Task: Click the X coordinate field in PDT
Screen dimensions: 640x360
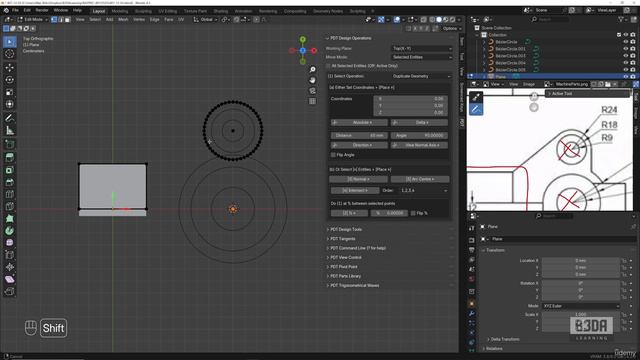Action: (410, 99)
